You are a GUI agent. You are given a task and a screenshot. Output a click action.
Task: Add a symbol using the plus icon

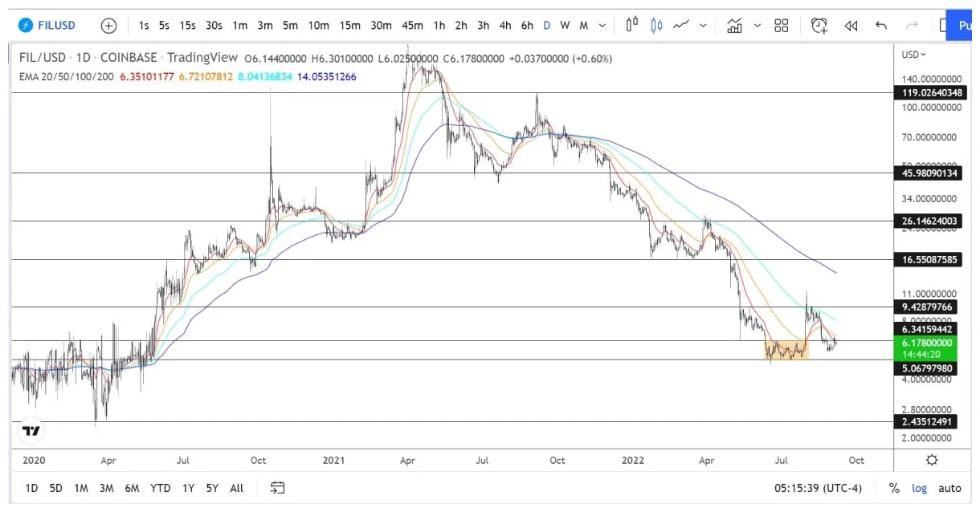108,25
